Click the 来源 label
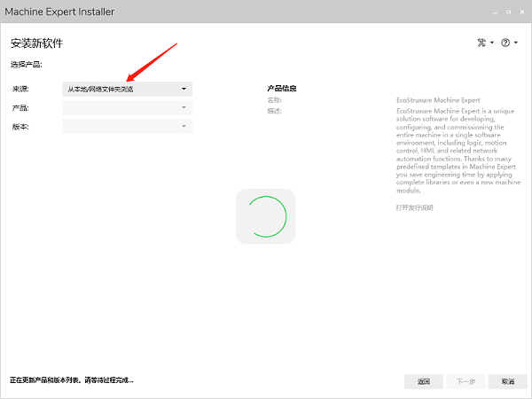This screenshot has height=399, width=532. [x=20, y=89]
